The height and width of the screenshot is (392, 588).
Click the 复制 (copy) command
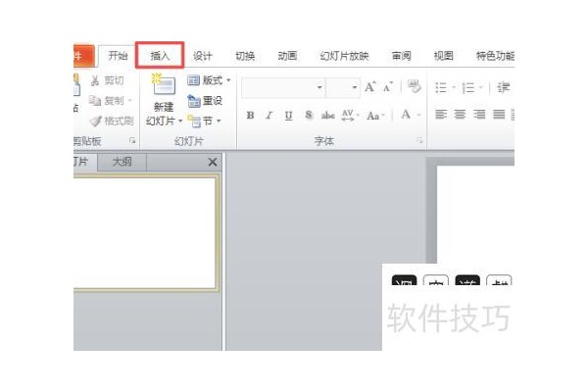[x=107, y=101]
